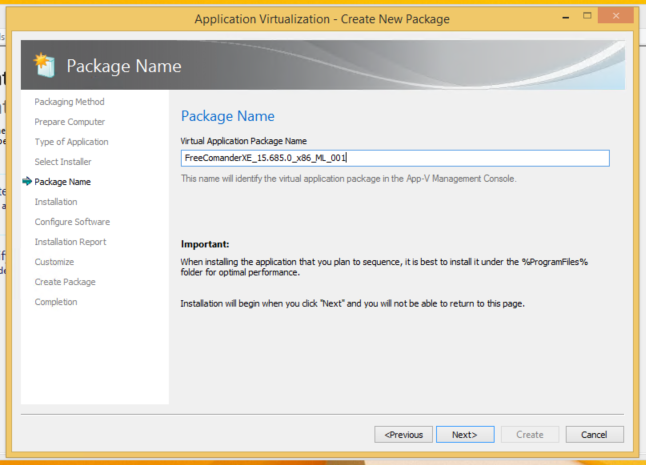646x465 pixels.
Task: Open the Configure Software step
Action: [72, 222]
